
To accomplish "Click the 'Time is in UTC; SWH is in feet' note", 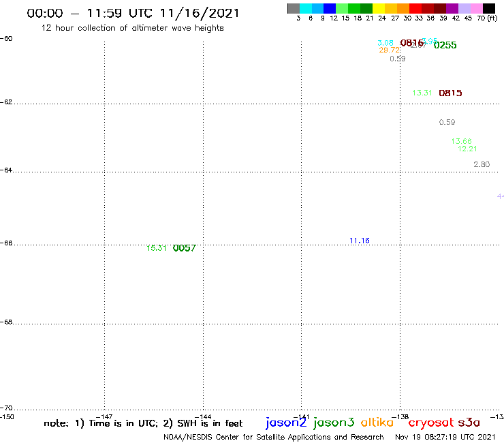I will (x=143, y=423).
